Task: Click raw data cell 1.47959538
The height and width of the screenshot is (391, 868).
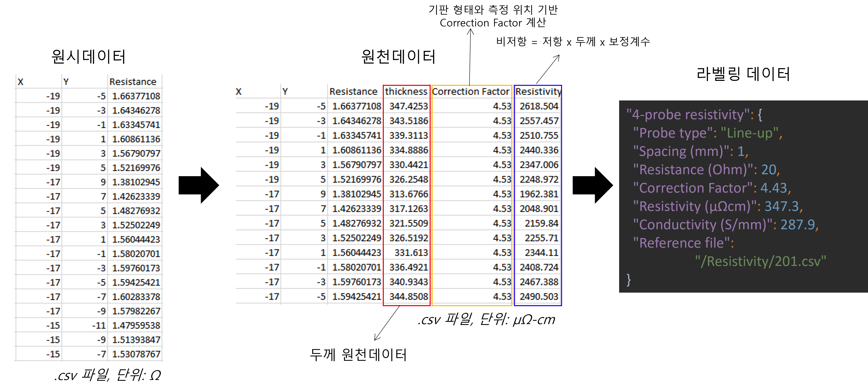Action: pos(136,326)
